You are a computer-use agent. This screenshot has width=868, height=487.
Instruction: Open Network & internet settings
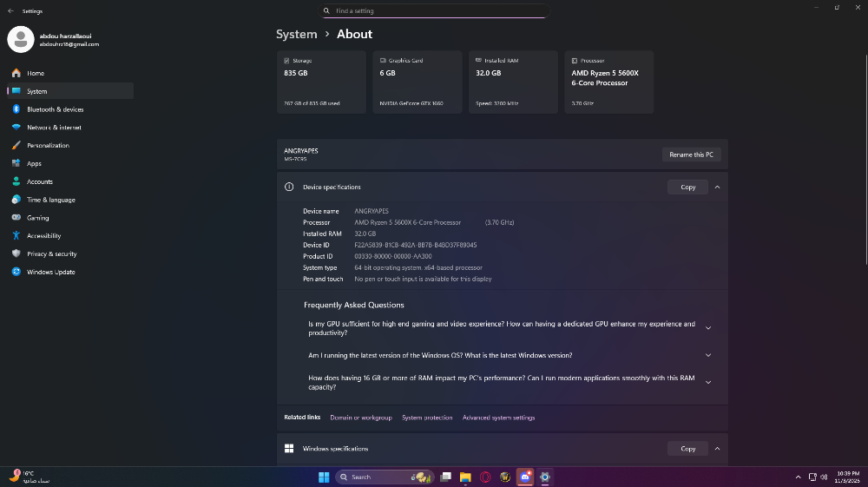70,128
